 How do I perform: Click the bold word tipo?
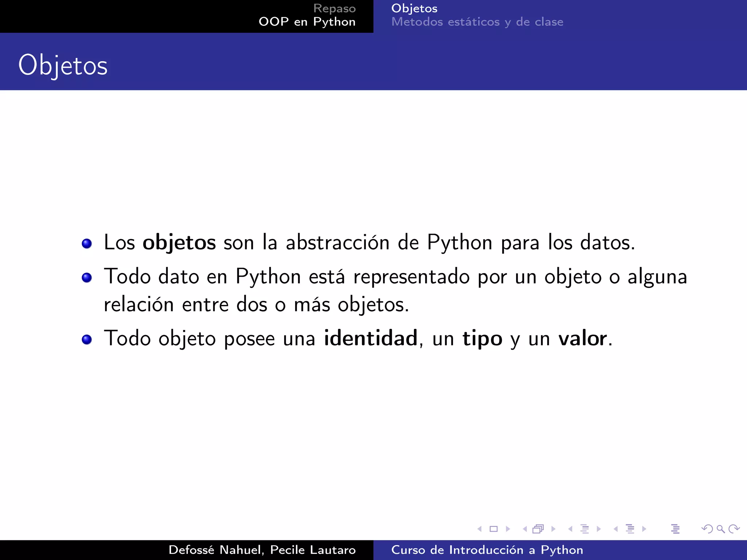[483, 339]
